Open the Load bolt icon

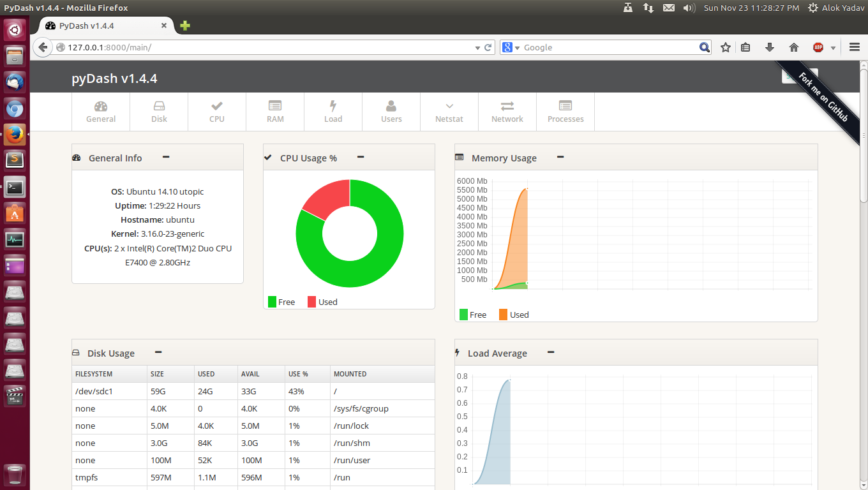click(x=333, y=106)
